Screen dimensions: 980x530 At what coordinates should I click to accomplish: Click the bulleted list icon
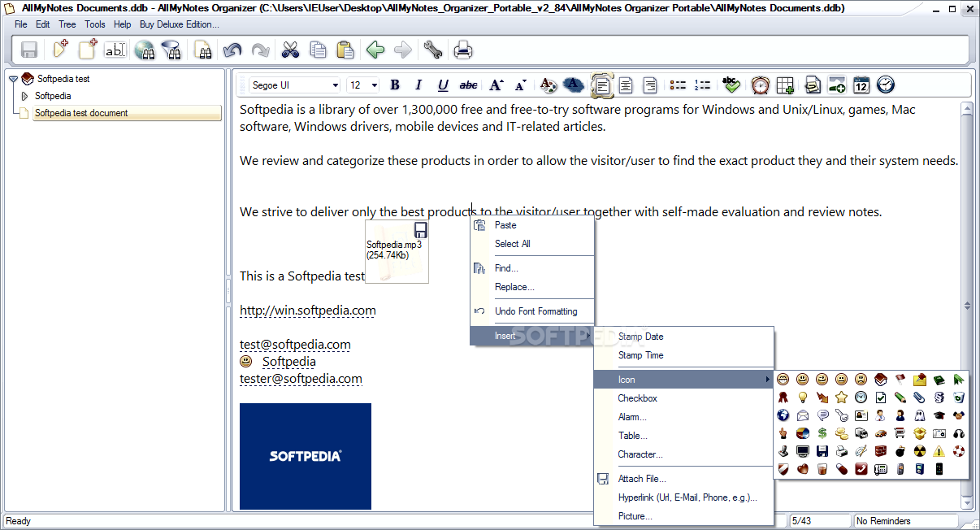pos(677,85)
